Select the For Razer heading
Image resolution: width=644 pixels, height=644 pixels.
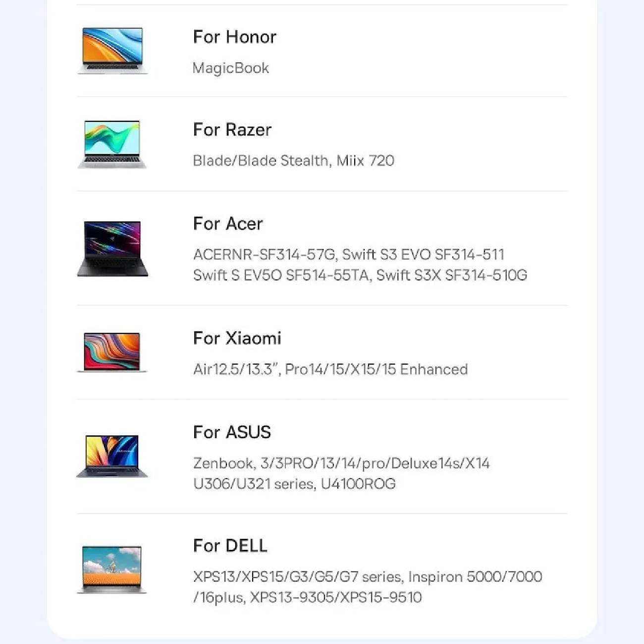tap(232, 130)
